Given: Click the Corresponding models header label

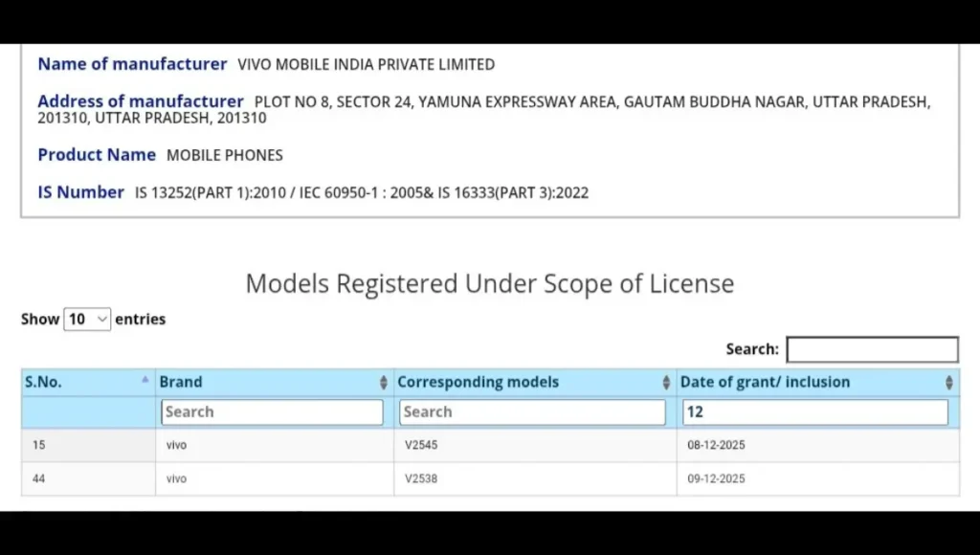Looking at the screenshot, I should click(x=478, y=382).
